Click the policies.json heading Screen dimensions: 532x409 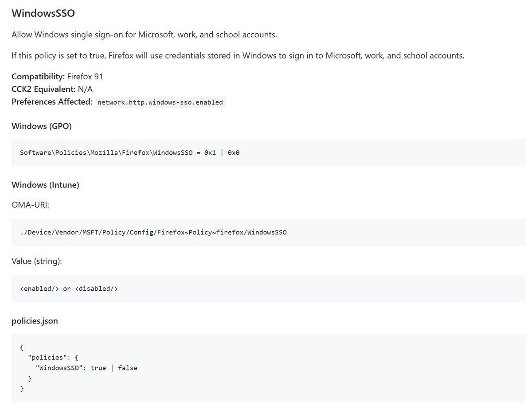pyautogui.click(x=35, y=321)
